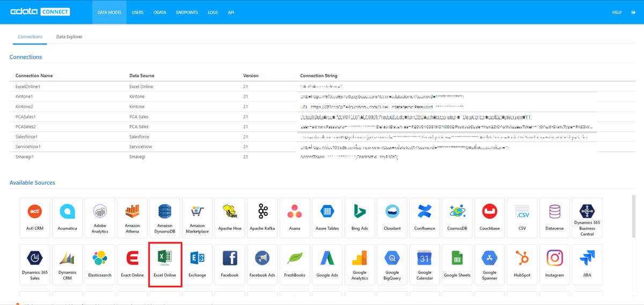Open the FreshBooks tile

tap(295, 265)
